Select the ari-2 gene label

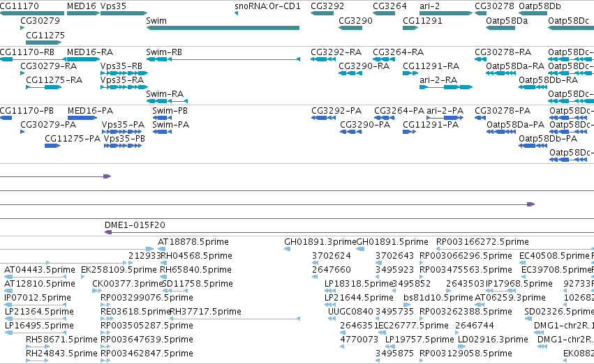coord(429,6)
